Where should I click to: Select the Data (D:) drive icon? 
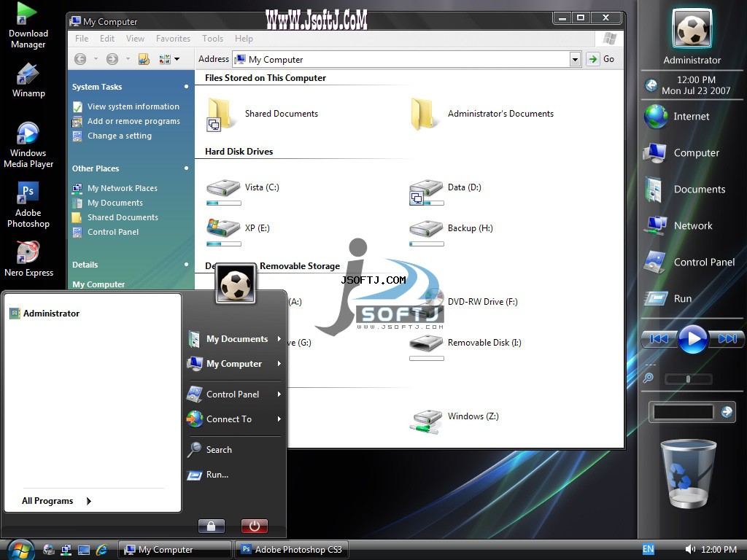[x=426, y=190]
